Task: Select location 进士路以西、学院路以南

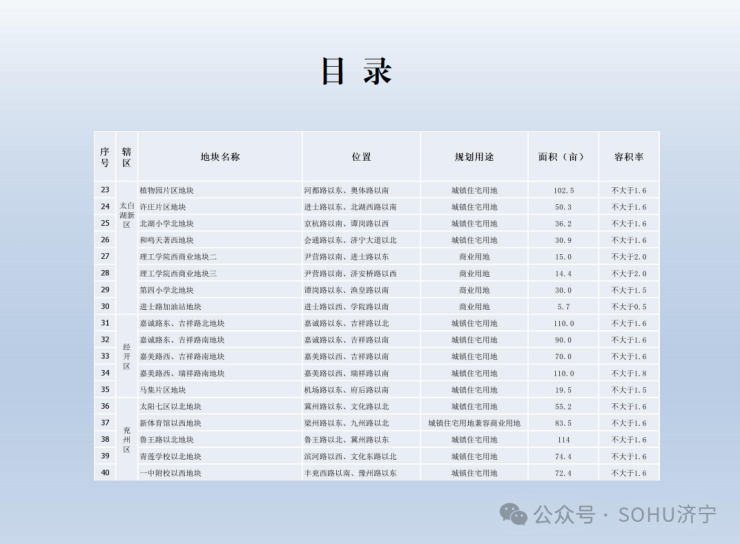Action: pos(346,307)
